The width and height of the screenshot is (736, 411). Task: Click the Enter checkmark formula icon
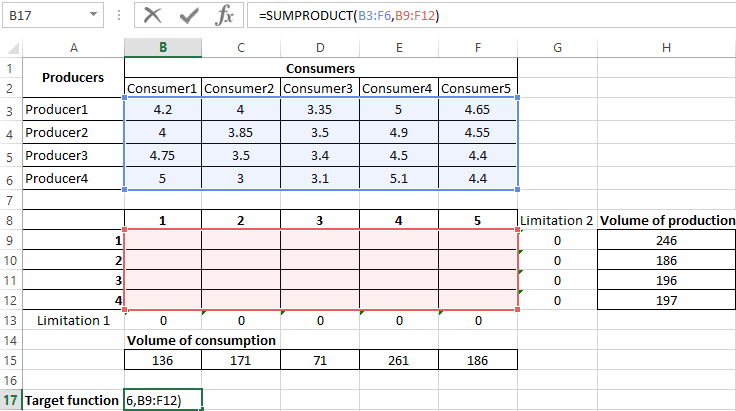189,15
